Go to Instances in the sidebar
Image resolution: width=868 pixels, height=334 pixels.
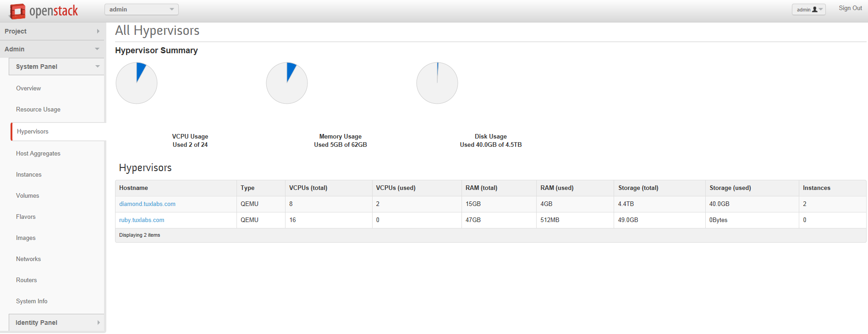click(x=28, y=175)
